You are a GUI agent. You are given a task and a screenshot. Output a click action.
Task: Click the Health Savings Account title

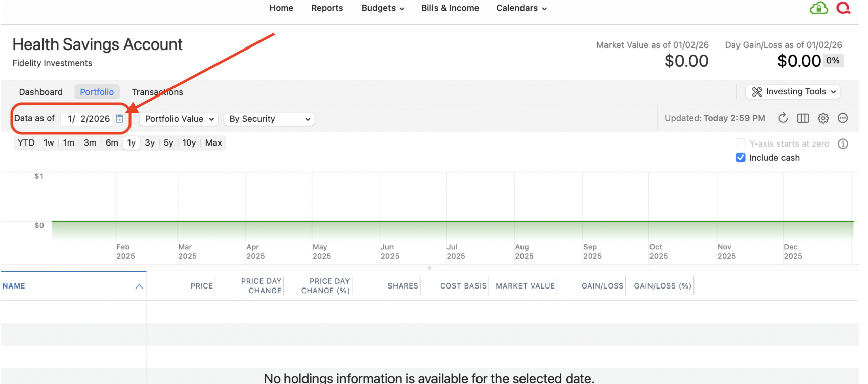click(97, 44)
